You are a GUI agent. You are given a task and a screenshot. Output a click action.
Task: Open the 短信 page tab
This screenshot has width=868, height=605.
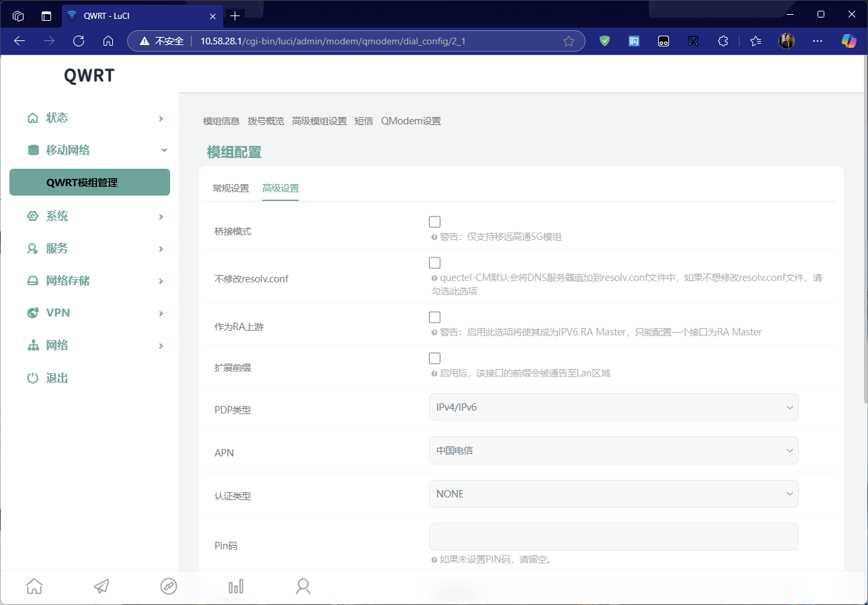[x=364, y=121]
